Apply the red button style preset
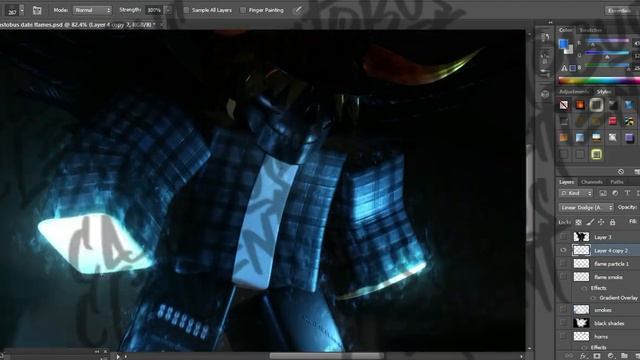 [613, 121]
